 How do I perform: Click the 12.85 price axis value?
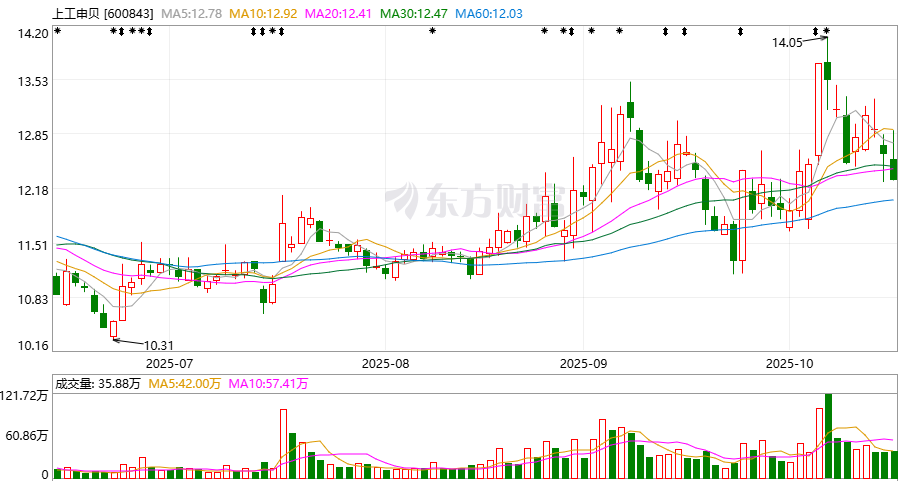[33, 136]
